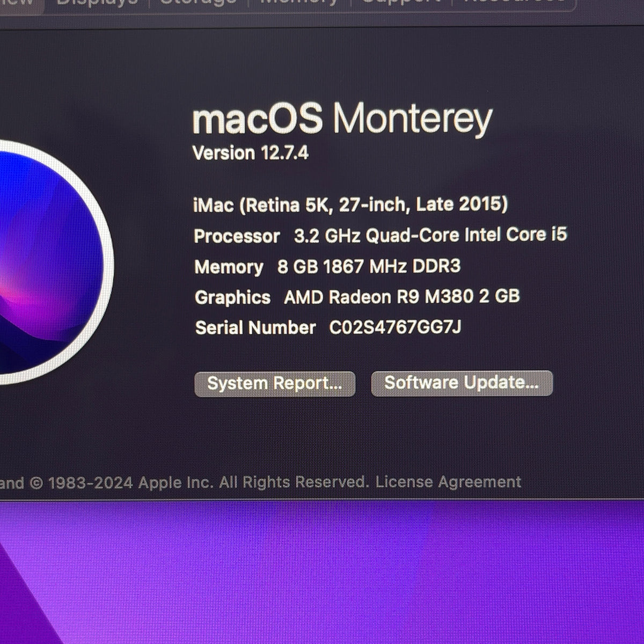Click the serial number C02S4767GG7J
This screenshot has width=644, height=644.
click(x=395, y=327)
